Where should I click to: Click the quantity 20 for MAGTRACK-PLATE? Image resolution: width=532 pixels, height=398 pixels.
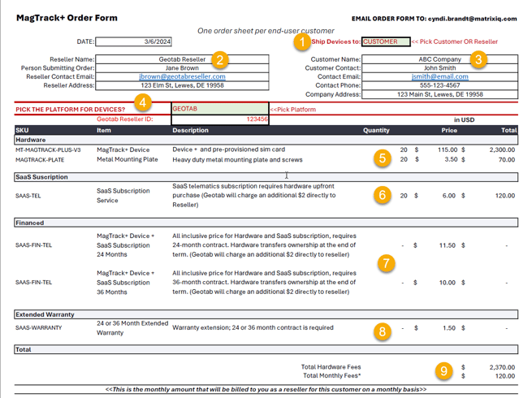tap(404, 159)
